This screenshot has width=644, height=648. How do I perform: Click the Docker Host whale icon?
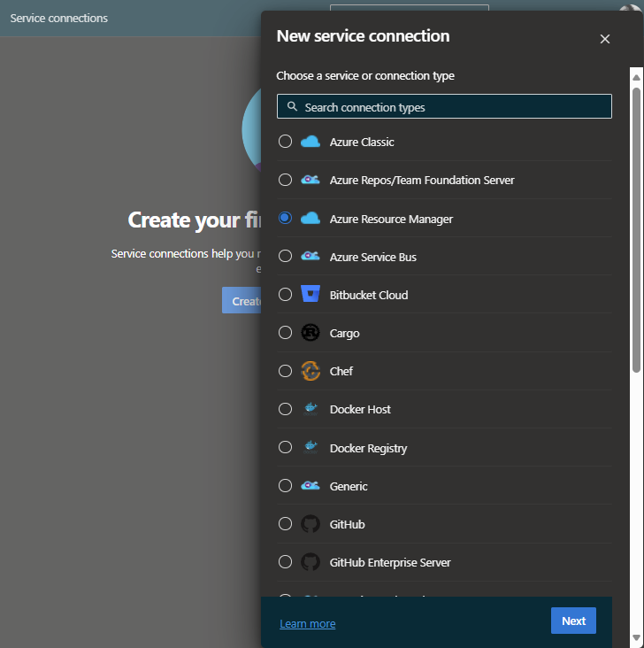tap(310, 409)
